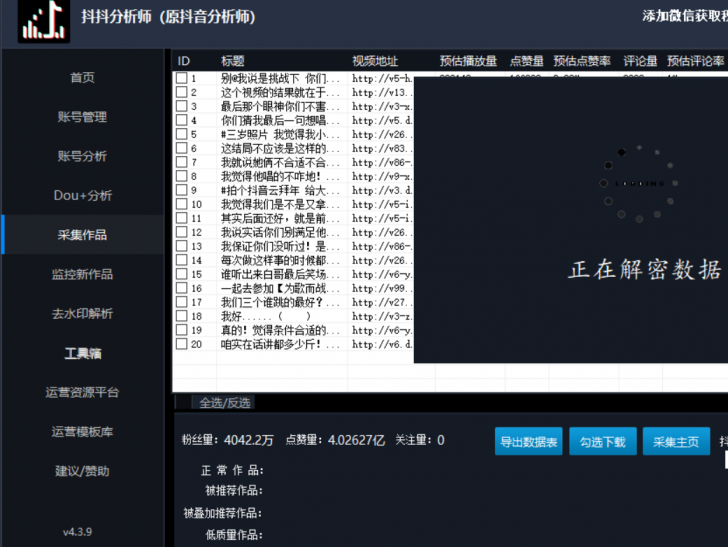Screen dimensions: 728x547
Task: Select title '一起去参加【为歌而战...'
Action: point(280,288)
